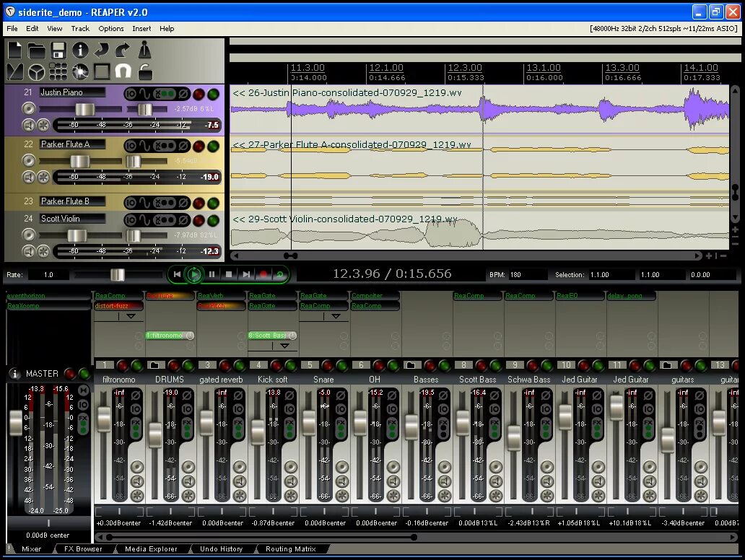Click the Undo arrow icon
Image resolution: width=745 pixels, height=560 pixels.
(101, 50)
